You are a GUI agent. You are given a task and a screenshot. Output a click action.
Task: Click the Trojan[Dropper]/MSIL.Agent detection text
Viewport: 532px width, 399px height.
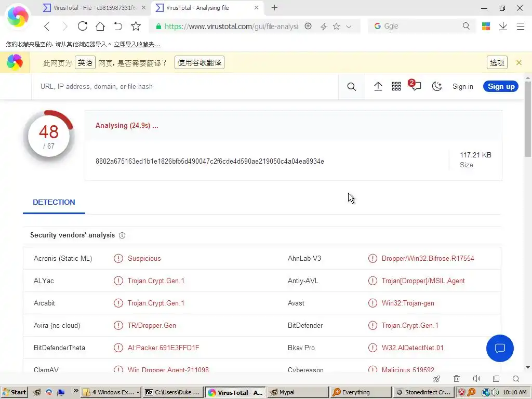tap(423, 281)
